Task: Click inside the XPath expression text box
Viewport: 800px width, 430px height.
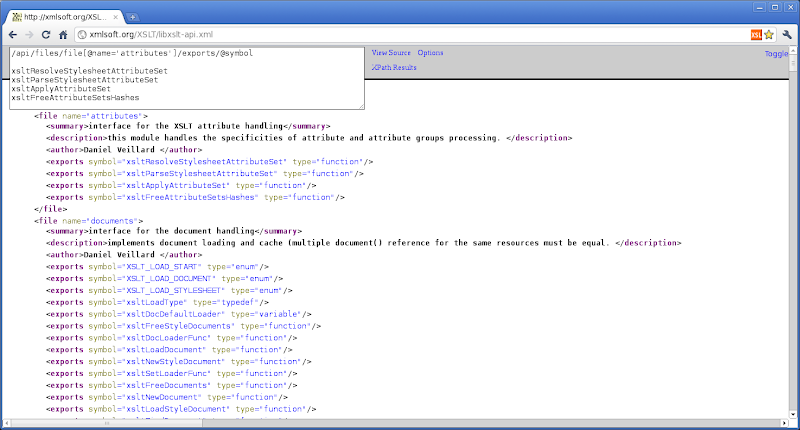Action: pyautogui.click(x=187, y=78)
